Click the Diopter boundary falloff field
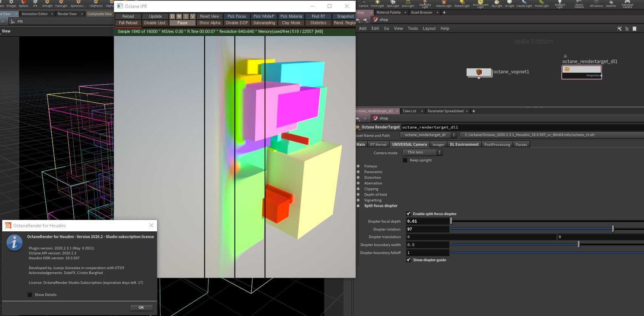 coord(428,253)
